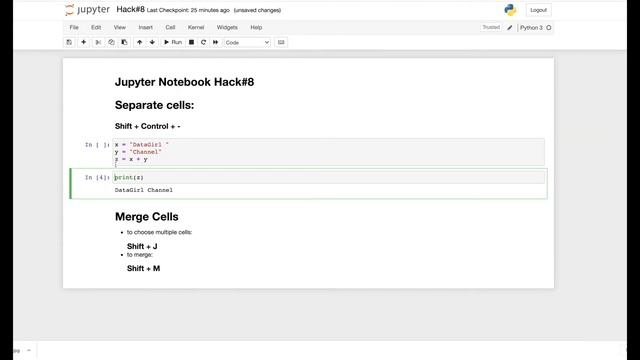The width and height of the screenshot is (640, 360).
Task: Click the Shift + J shortcut text
Action: (x=142, y=247)
